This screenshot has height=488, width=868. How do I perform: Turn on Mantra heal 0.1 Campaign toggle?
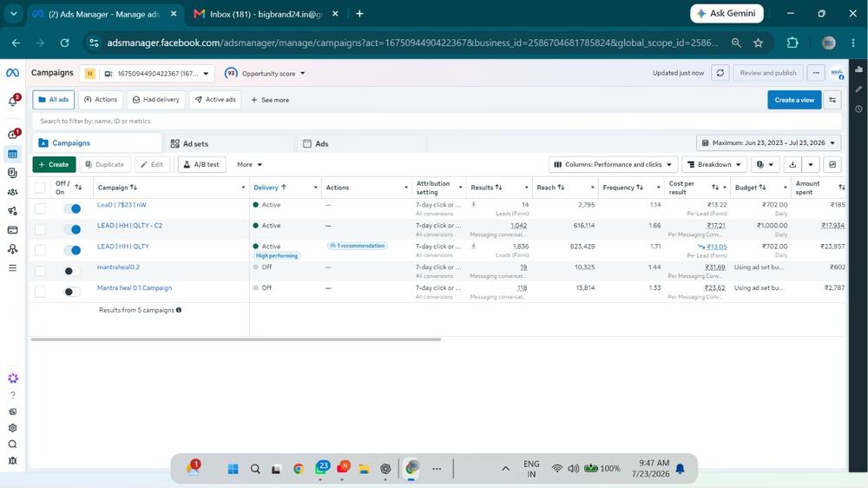coord(72,292)
